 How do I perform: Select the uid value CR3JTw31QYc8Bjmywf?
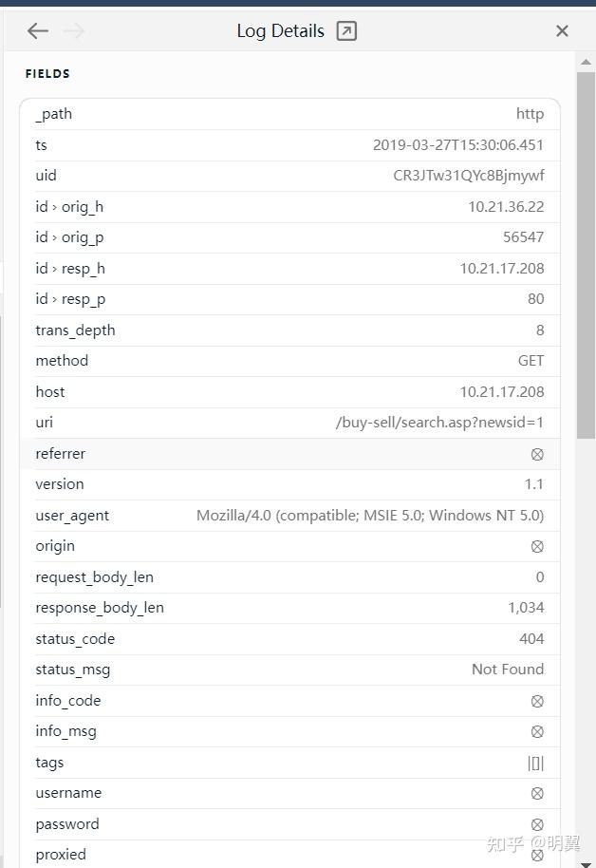tap(469, 176)
